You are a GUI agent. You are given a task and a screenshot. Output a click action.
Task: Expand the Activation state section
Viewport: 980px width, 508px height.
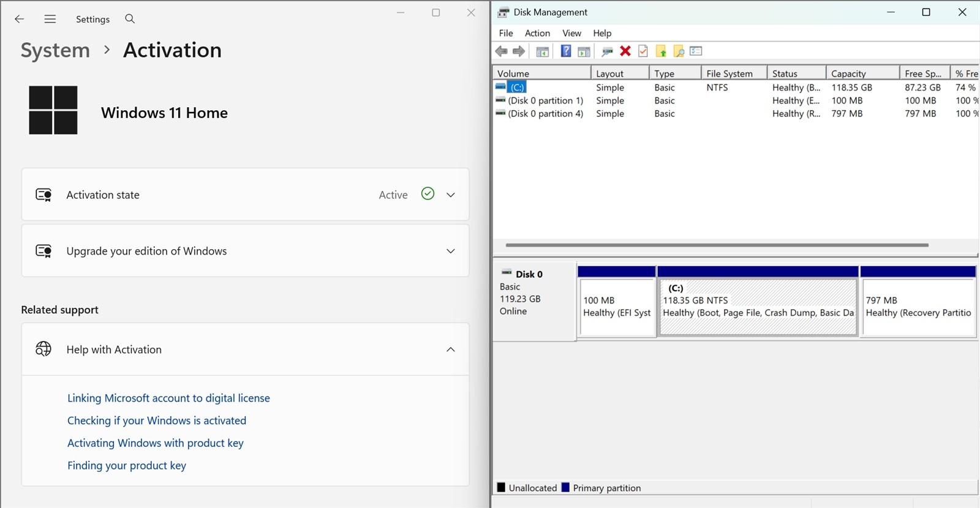(245, 195)
